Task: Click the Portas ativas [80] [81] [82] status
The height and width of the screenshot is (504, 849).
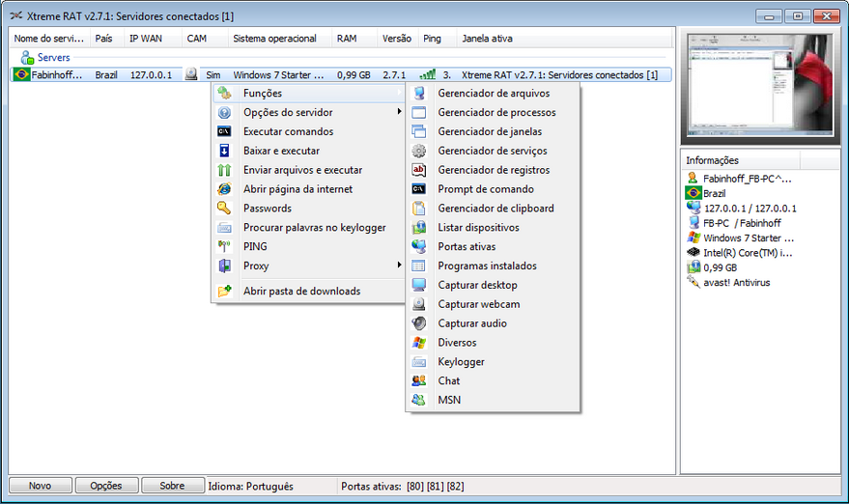Action: click(403, 486)
